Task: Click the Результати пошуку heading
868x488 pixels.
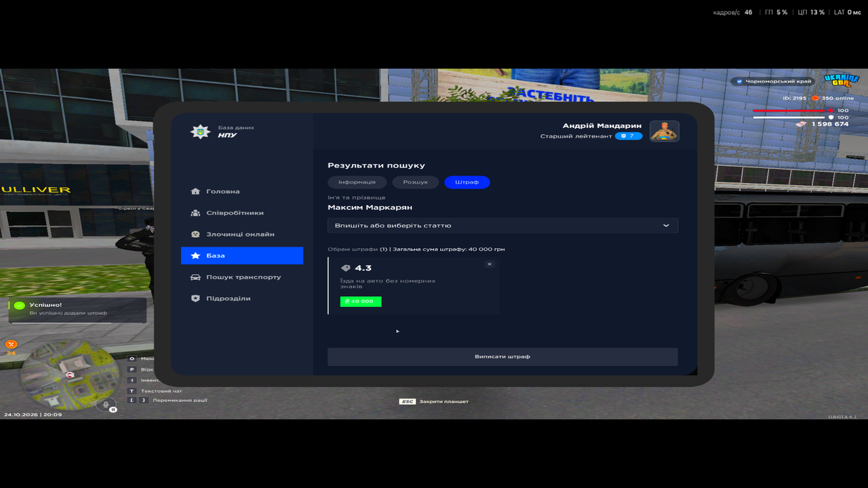Action: point(376,165)
